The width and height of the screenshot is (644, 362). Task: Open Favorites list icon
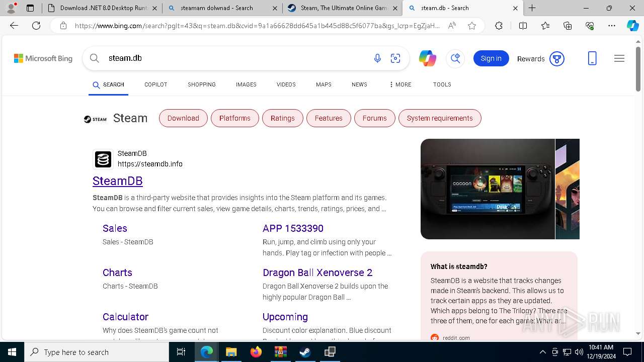[x=545, y=26]
